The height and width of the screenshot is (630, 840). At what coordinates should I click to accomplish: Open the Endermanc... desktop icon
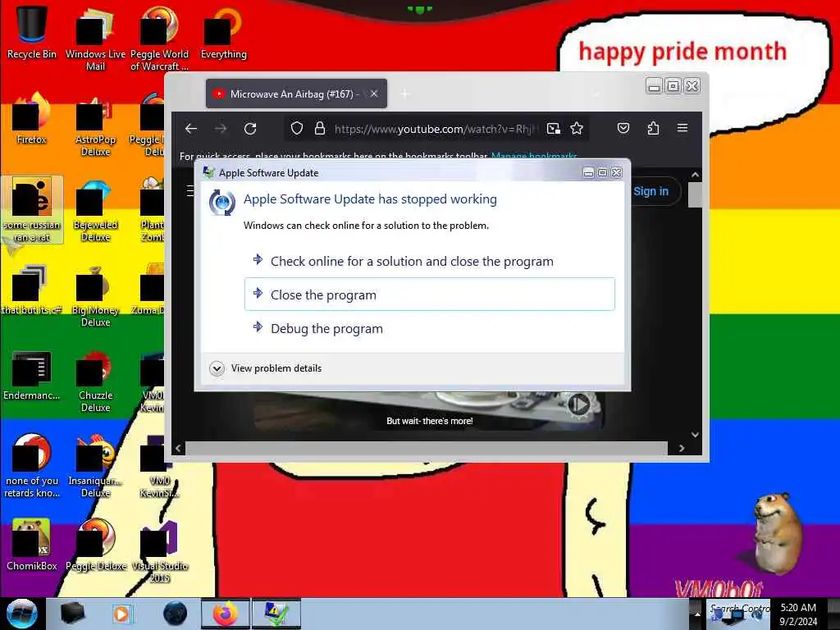click(x=32, y=375)
